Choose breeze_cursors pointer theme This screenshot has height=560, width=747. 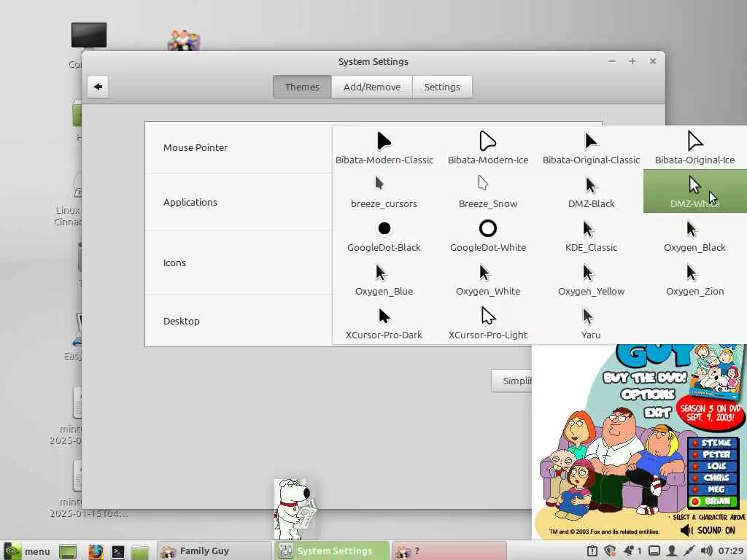click(384, 192)
